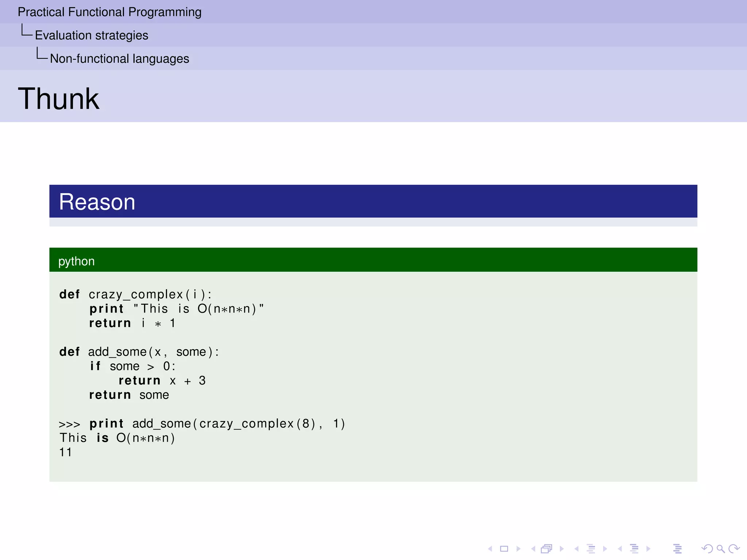Click the stacked frames navigation icon
This screenshot has width=747, height=560.
pyautogui.click(x=547, y=549)
